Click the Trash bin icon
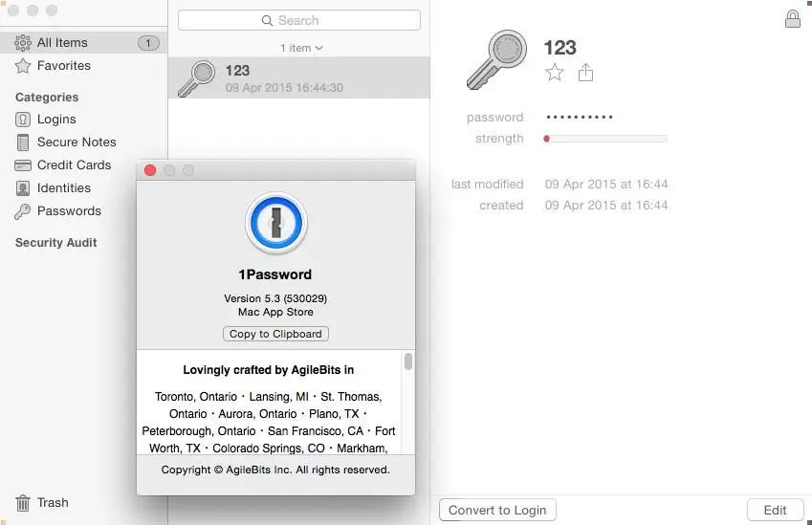The width and height of the screenshot is (812, 525). pos(23,503)
